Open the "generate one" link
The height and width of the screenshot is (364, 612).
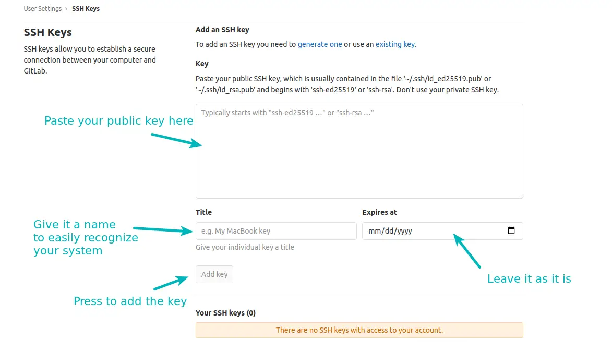click(320, 44)
